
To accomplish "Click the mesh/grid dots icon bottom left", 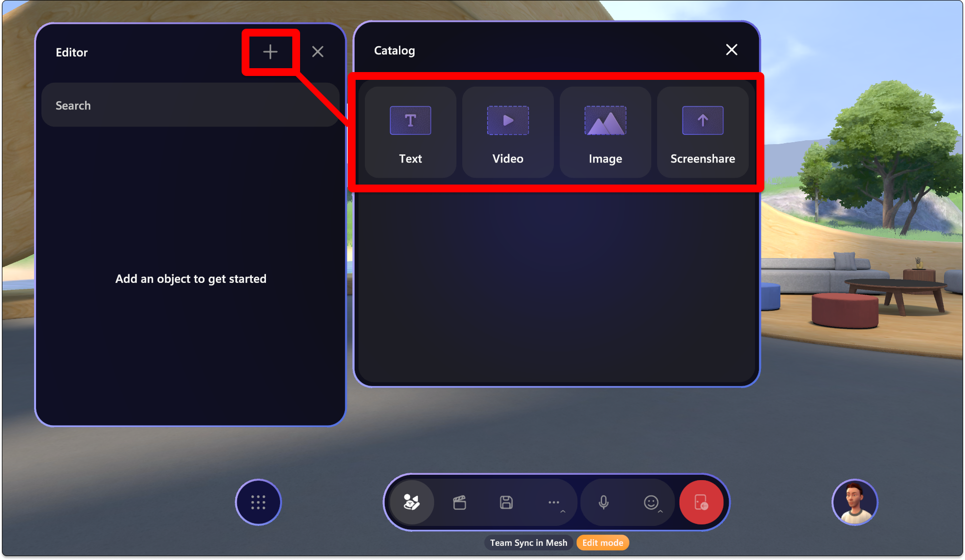I will [x=259, y=502].
